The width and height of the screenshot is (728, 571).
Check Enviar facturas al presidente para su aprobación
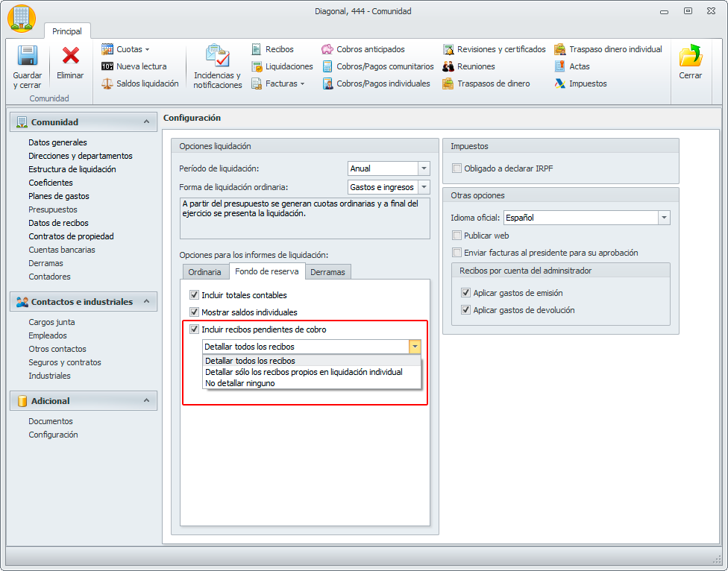pos(456,253)
